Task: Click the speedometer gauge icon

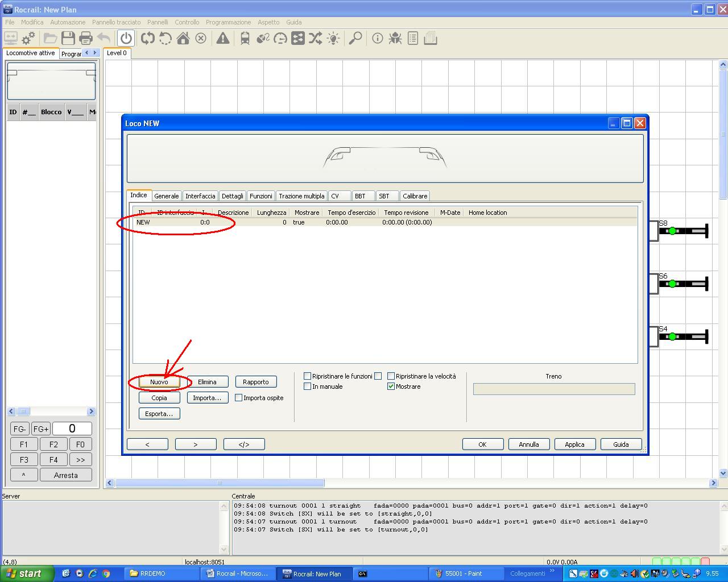Action: pos(280,38)
